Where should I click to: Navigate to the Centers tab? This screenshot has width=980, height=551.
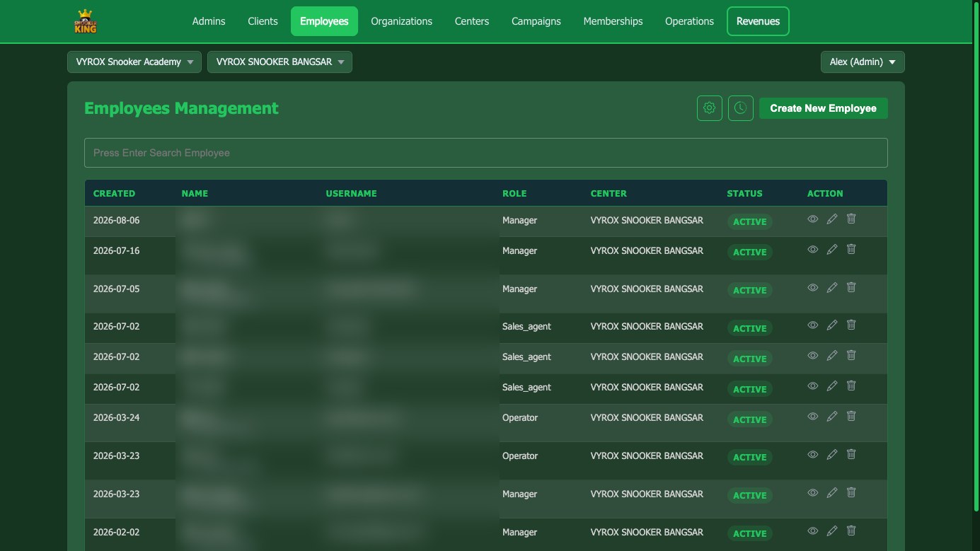point(472,21)
